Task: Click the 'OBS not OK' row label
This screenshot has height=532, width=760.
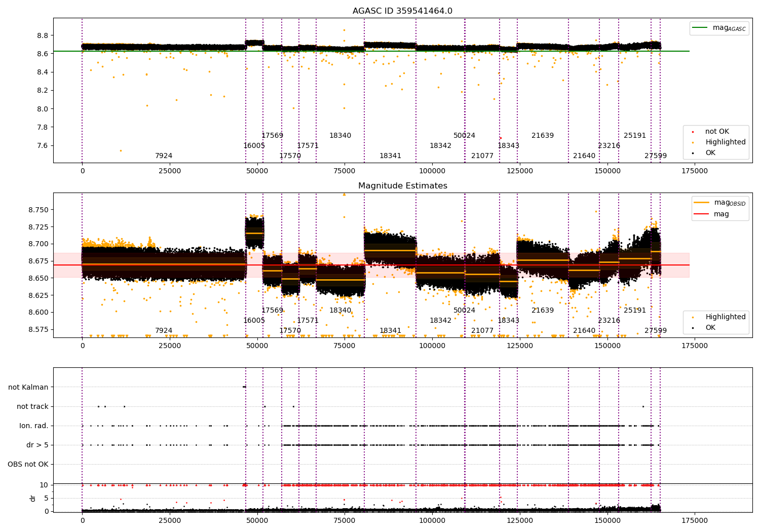Action: click(28, 464)
